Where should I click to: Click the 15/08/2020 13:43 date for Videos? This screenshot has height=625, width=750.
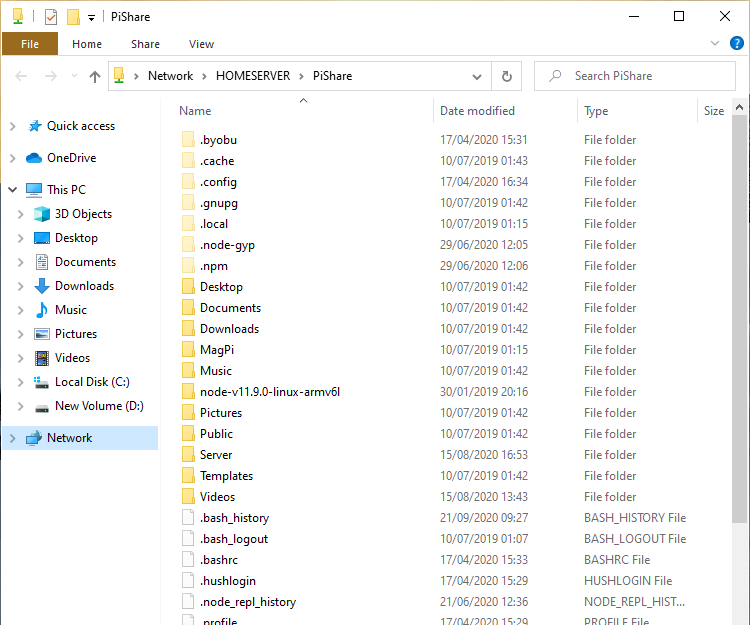coord(484,497)
